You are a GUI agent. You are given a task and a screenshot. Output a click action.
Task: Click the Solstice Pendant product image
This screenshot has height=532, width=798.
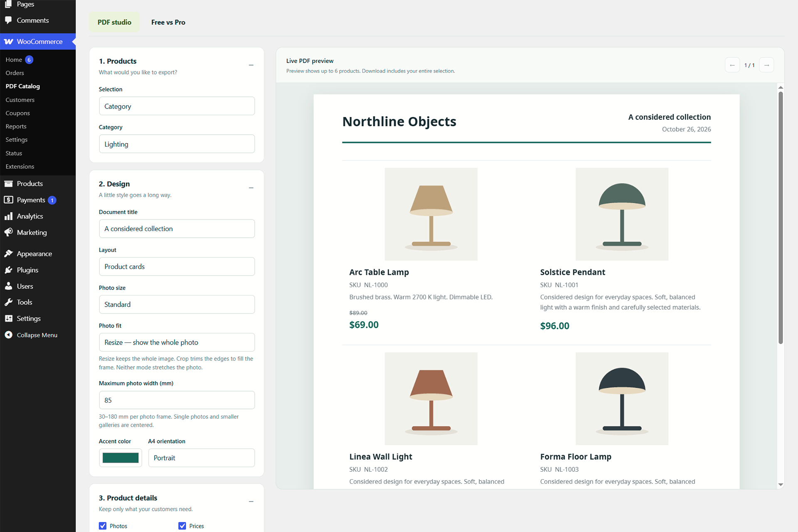pos(622,214)
